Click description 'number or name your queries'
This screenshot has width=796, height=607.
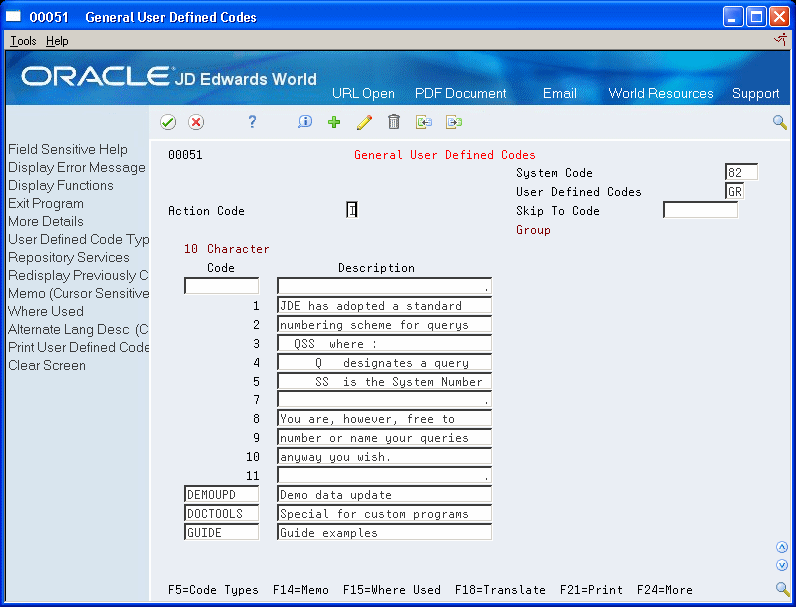pos(384,437)
